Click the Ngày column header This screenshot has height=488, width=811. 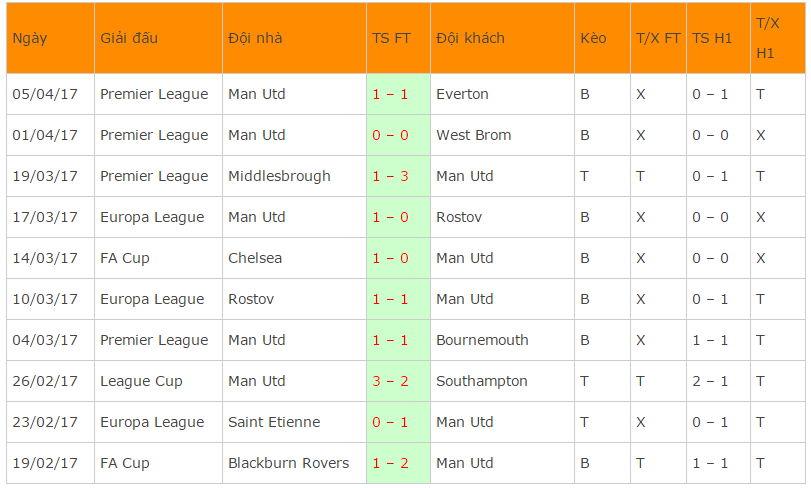[x=29, y=38]
